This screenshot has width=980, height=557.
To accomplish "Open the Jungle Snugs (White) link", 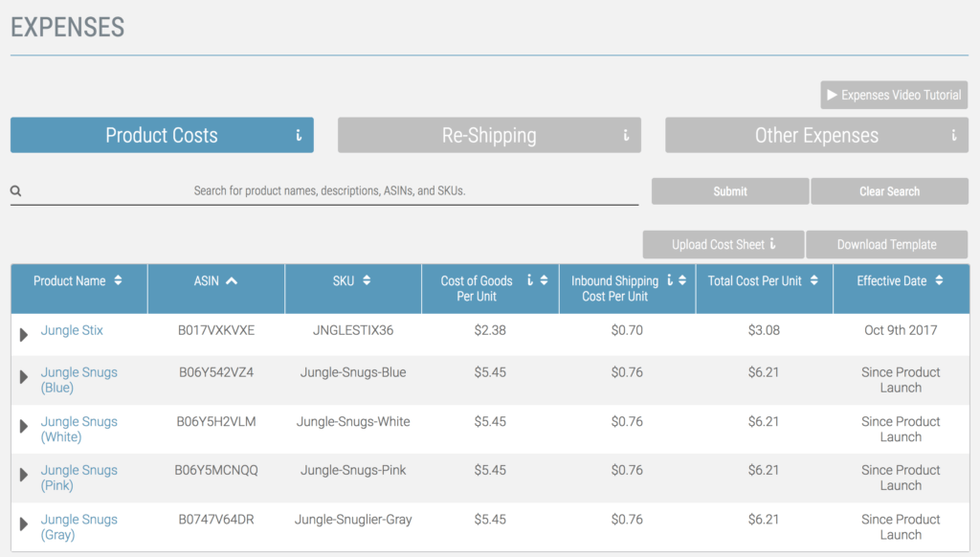I will tap(78, 429).
